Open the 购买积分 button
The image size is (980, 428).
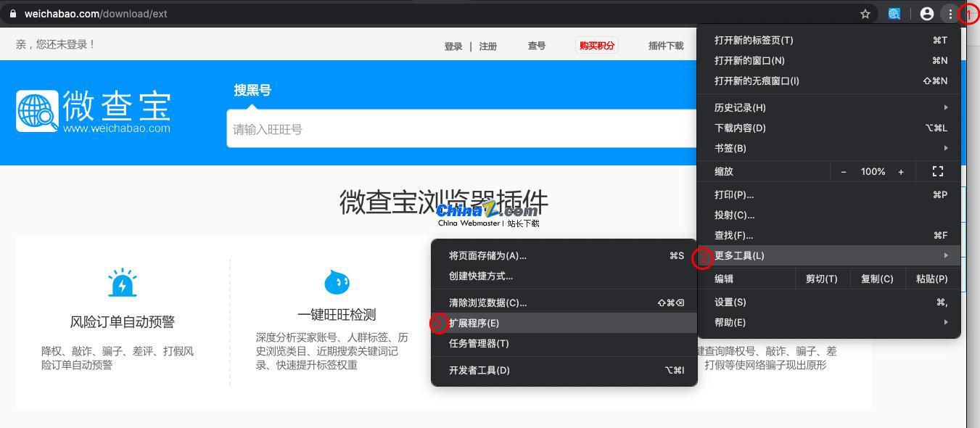[597, 46]
